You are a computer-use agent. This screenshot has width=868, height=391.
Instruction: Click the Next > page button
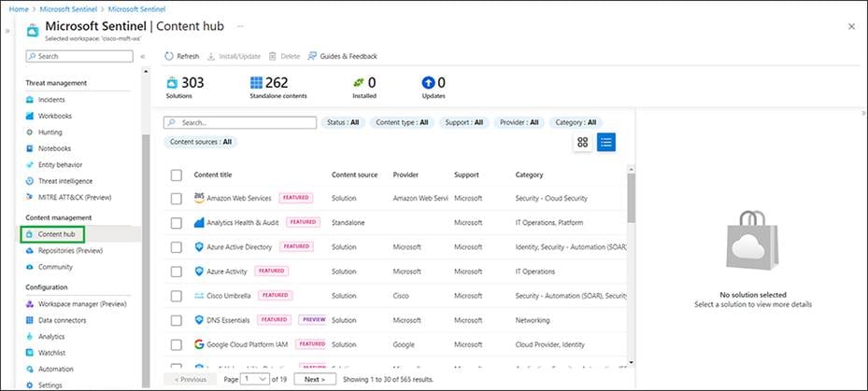click(315, 380)
